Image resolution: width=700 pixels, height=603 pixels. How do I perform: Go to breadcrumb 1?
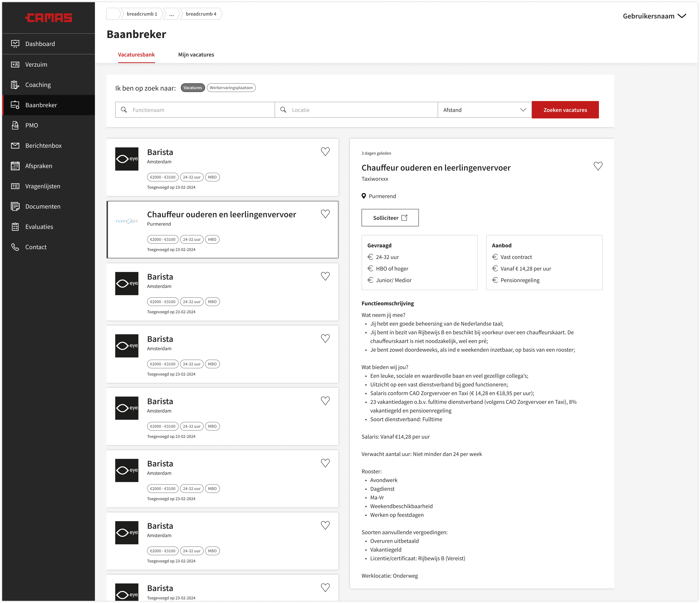point(142,14)
